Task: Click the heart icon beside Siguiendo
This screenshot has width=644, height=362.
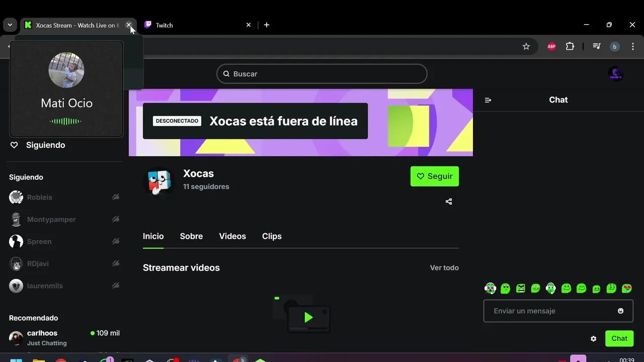Action: (14, 145)
